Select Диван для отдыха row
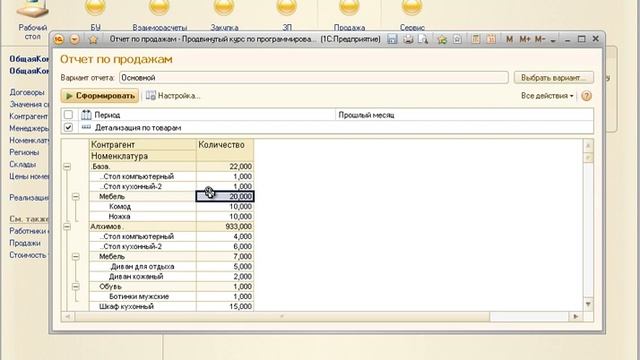Image resolution: width=640 pixels, height=360 pixels. pyautogui.click(x=142, y=267)
